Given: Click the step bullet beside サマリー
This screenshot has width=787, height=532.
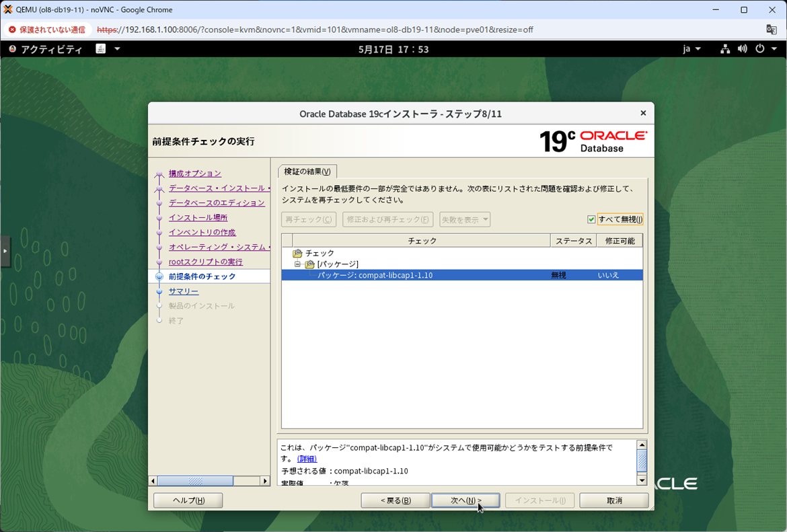Looking at the screenshot, I should pyautogui.click(x=159, y=291).
